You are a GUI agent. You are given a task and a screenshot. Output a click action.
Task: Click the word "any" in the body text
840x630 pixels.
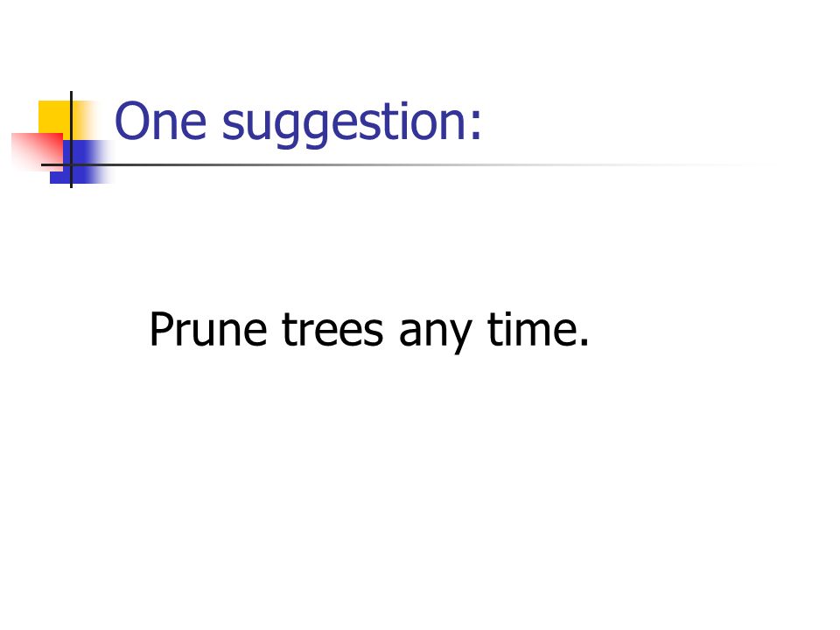[436, 334]
